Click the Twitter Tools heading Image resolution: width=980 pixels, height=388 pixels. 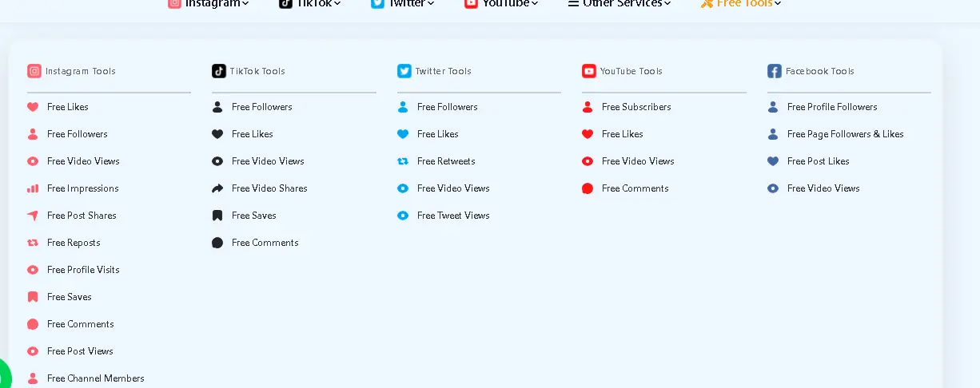pos(444,71)
